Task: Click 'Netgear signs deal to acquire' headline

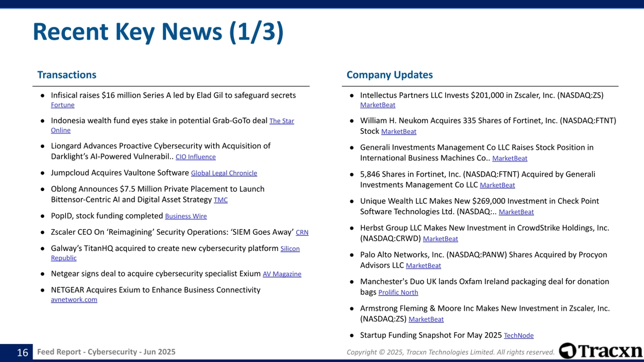Action: (156, 274)
